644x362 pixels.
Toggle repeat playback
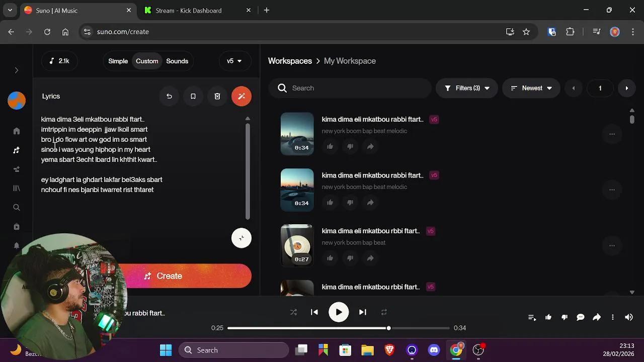coord(384,312)
